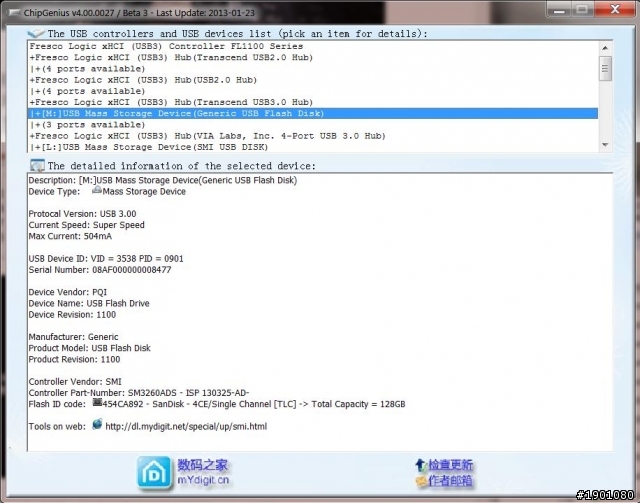Select the [M:] Generic USB Flash Disk row
Screen dimensions: 640x503
pos(313,114)
